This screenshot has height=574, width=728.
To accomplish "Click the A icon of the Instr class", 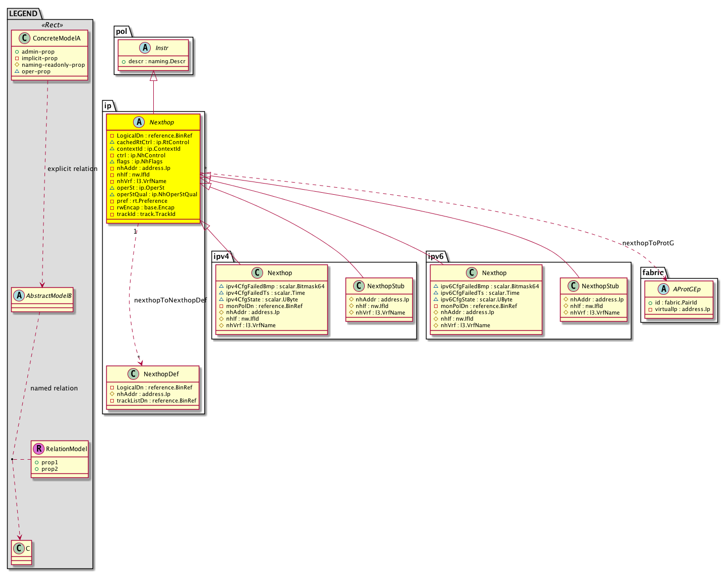I will (145, 48).
